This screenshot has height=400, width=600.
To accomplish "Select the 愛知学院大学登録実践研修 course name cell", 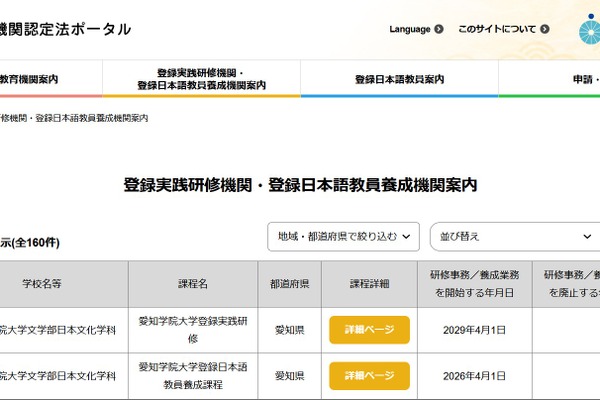I will point(193,330).
